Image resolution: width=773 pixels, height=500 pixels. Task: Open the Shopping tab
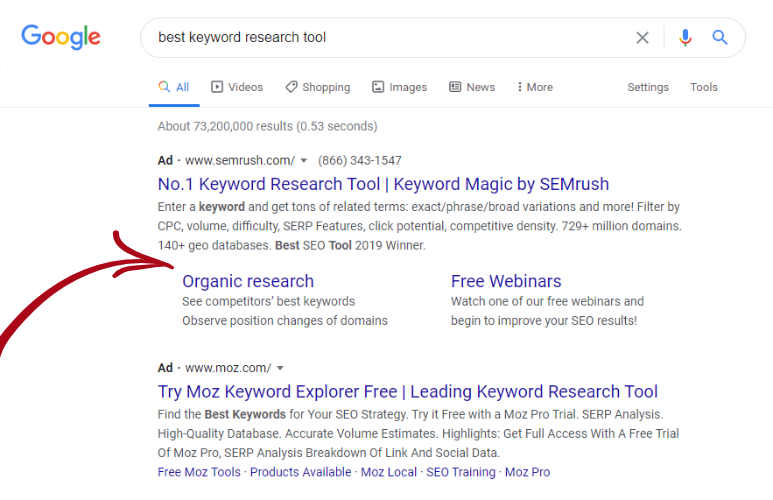coord(317,87)
